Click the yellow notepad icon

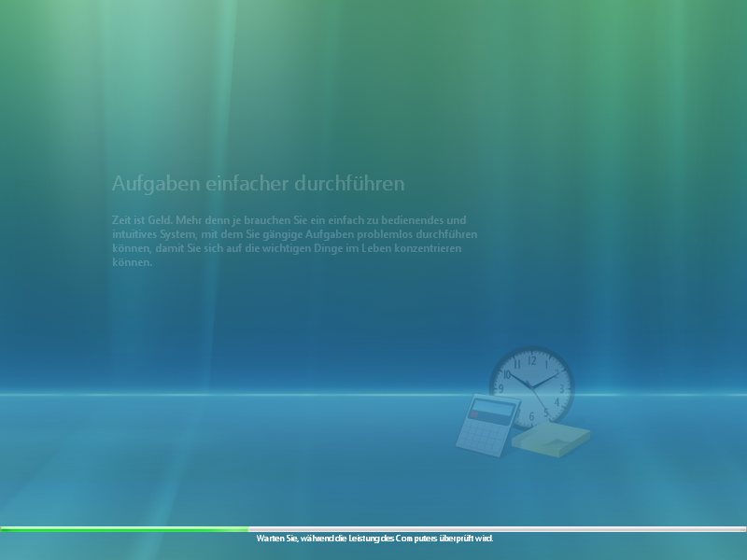[x=551, y=439]
